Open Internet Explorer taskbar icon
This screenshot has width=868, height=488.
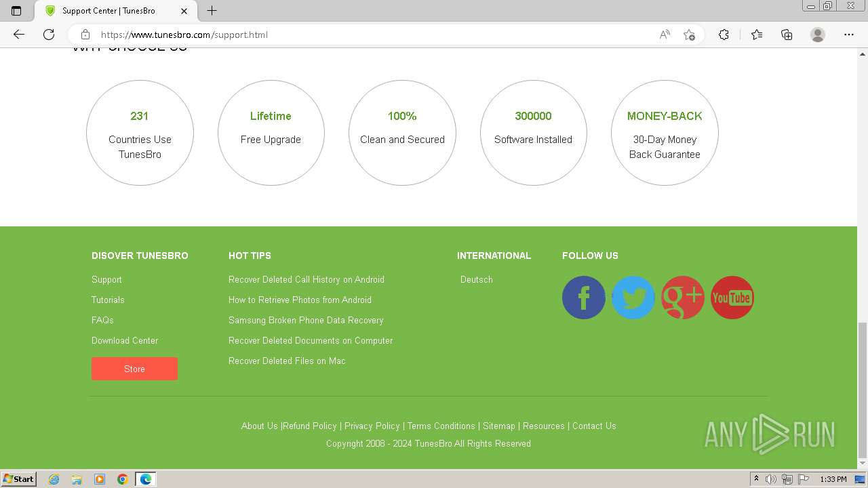pyautogui.click(x=54, y=479)
